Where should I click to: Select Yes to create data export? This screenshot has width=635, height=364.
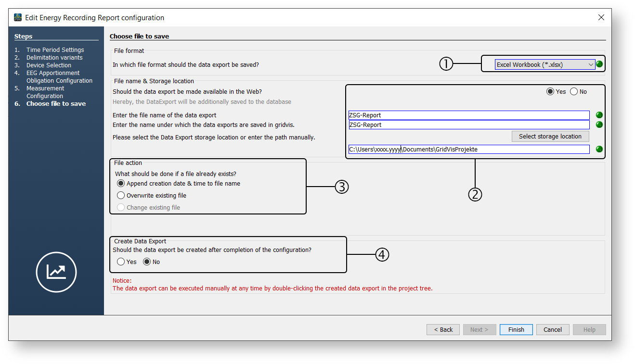pyautogui.click(x=121, y=262)
